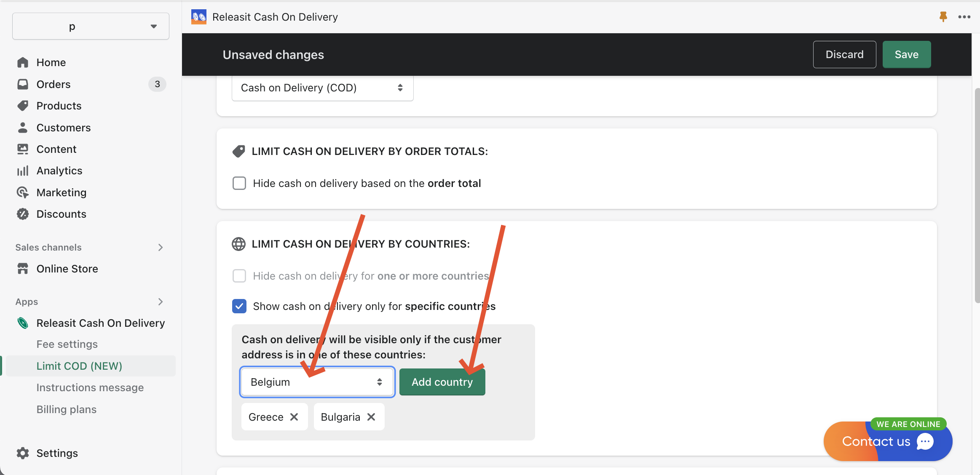
Task: Open Orders using its sidebar icon
Action: tap(23, 84)
